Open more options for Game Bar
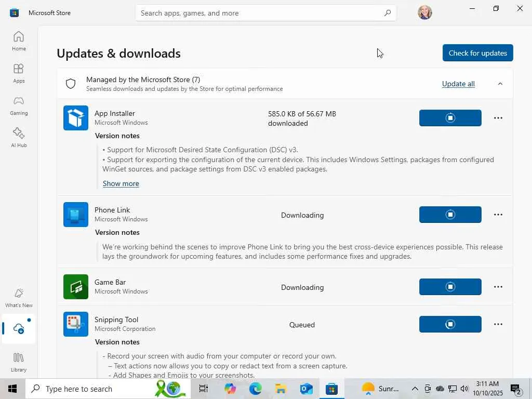Screen dimensions: 532x399 tap(498, 287)
